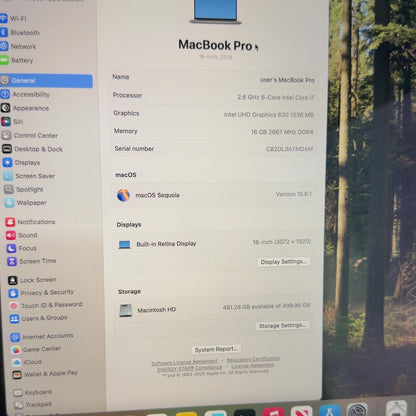Image resolution: width=416 pixels, height=416 pixels.
Task: Open Internet Accounts settings
Action: tap(42, 337)
